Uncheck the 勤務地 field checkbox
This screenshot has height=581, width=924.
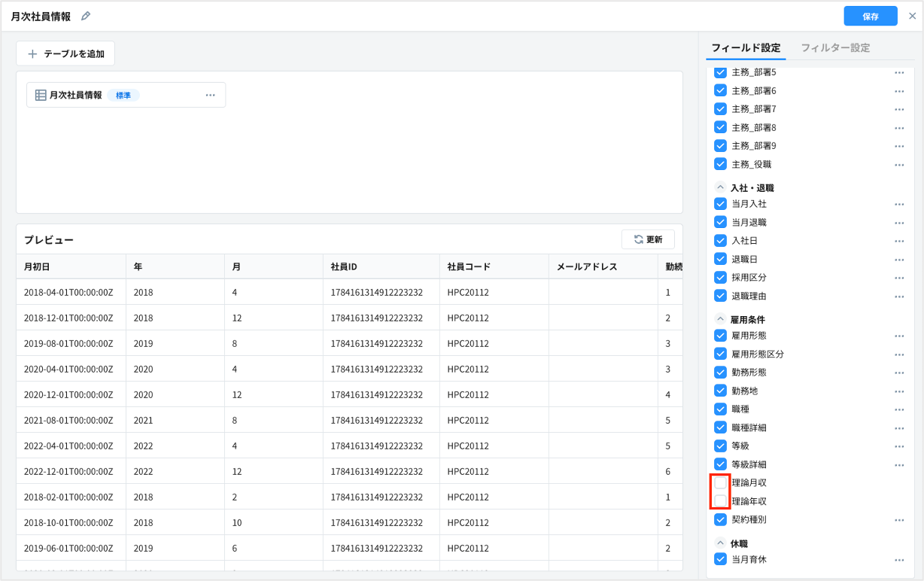(720, 391)
